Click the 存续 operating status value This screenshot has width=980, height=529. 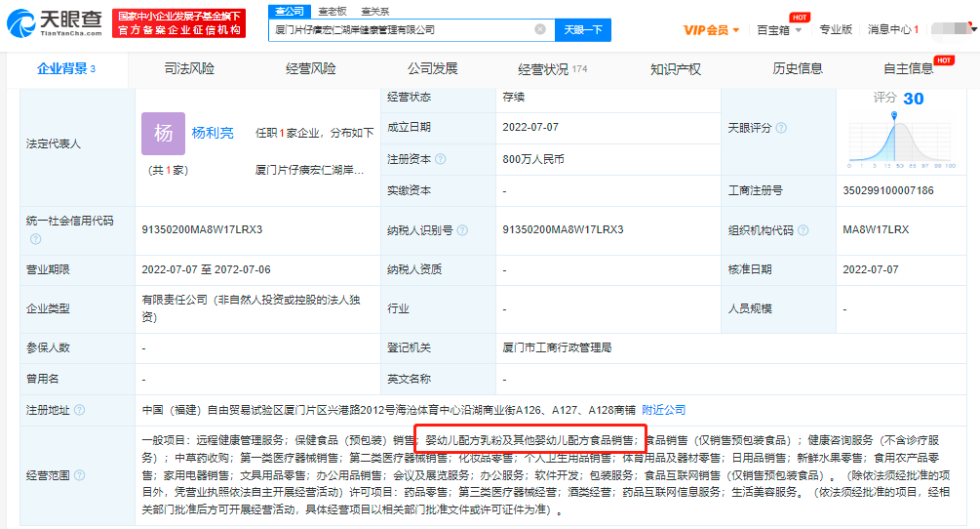pos(513,97)
